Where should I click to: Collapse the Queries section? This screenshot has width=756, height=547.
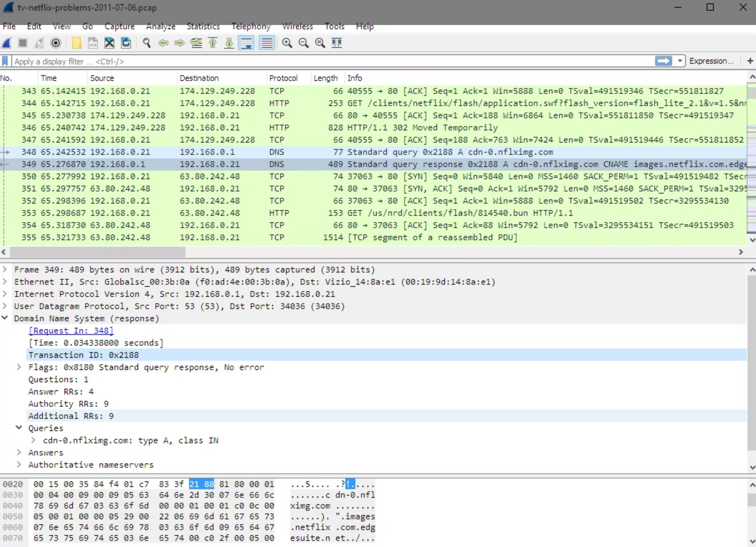[19, 428]
